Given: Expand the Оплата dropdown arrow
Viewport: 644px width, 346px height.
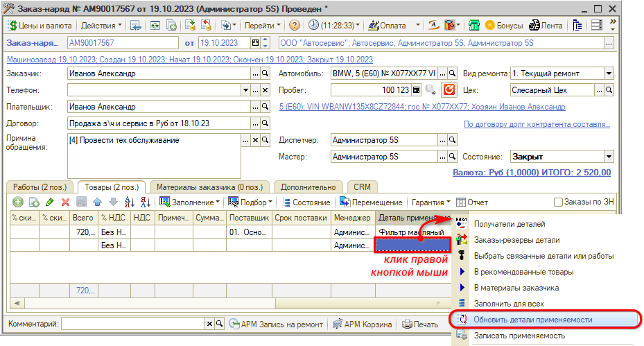Looking at the screenshot, I should click(418, 26).
